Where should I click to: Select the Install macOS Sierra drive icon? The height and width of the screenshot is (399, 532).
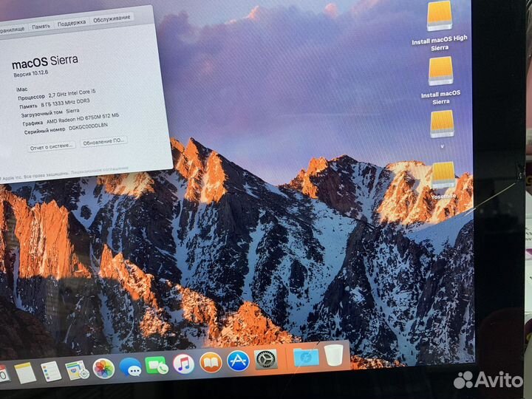tap(440, 71)
